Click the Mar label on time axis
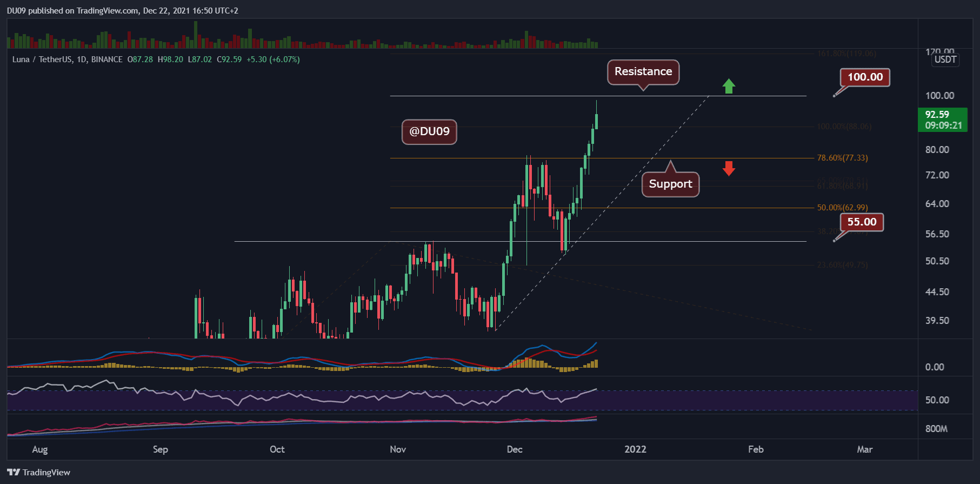980x484 pixels. [865, 449]
